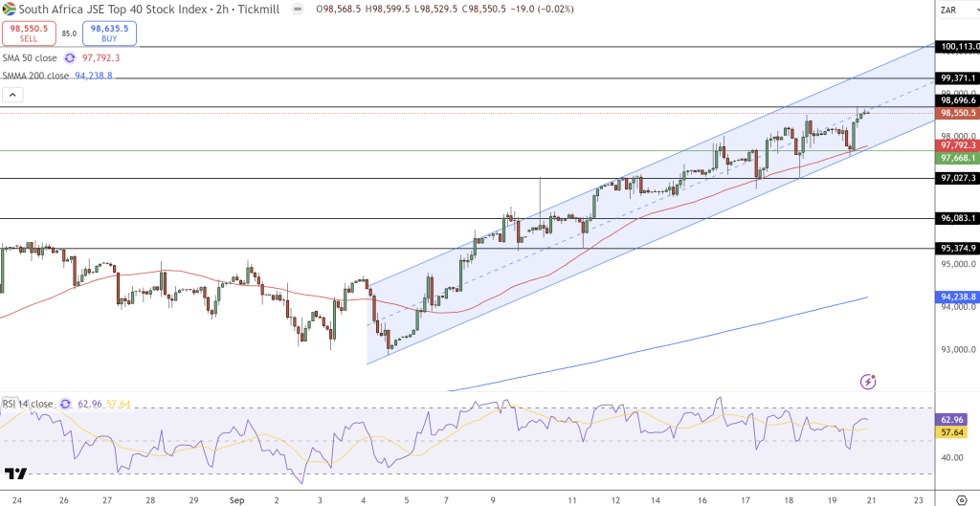Click the 93,000.0 price scale tick
The width and height of the screenshot is (980, 506).
(958, 349)
